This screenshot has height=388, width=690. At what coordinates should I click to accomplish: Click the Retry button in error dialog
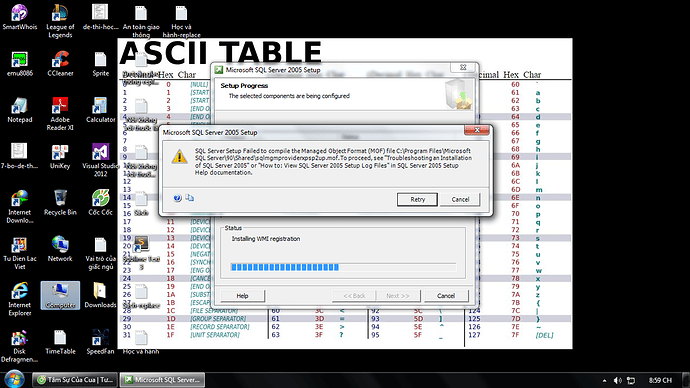click(x=417, y=199)
